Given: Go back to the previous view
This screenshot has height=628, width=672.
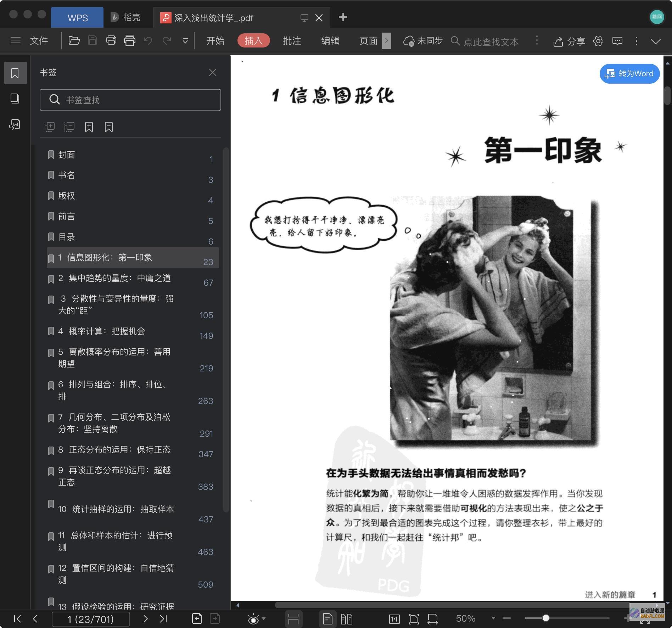Looking at the screenshot, I should (197, 619).
